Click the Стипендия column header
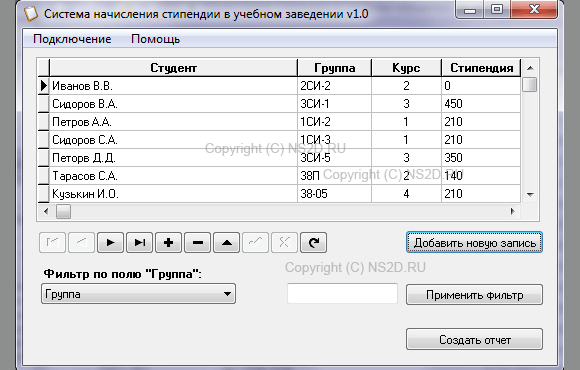The height and width of the screenshot is (370, 580). (x=481, y=68)
